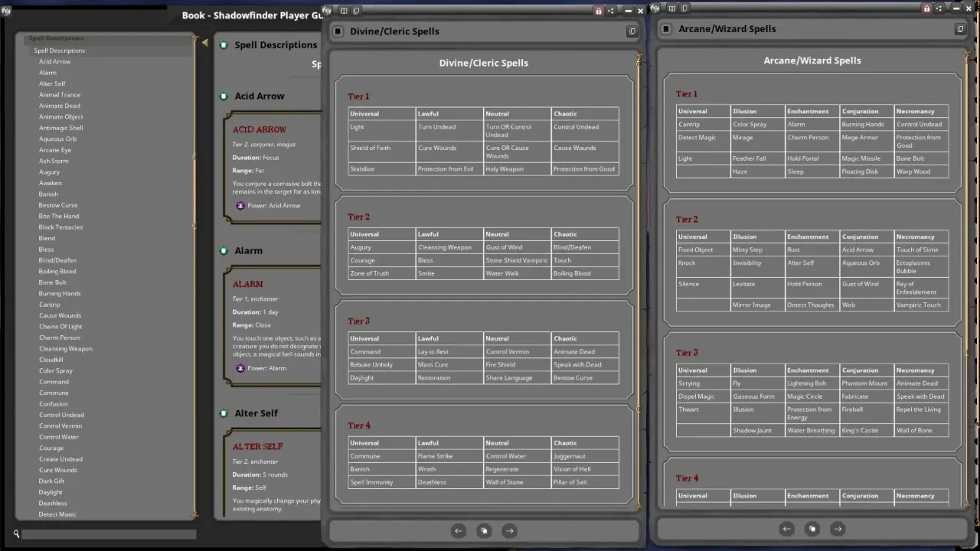Click Magic Missile in Arcane Tier 1 Conjuration
This screenshot has height=551, width=980.
(861, 158)
